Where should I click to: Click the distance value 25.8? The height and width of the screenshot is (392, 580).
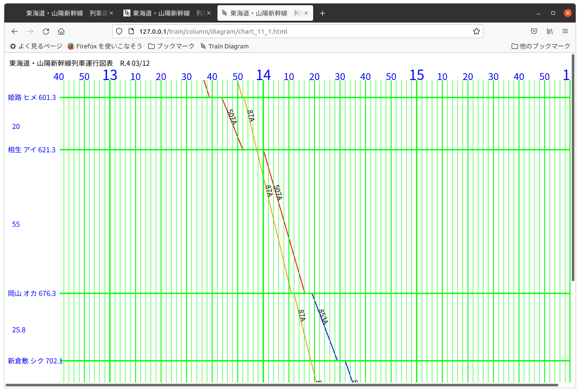tap(19, 330)
